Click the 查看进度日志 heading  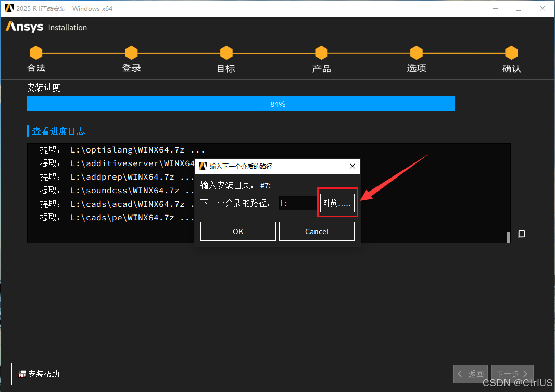(58, 131)
